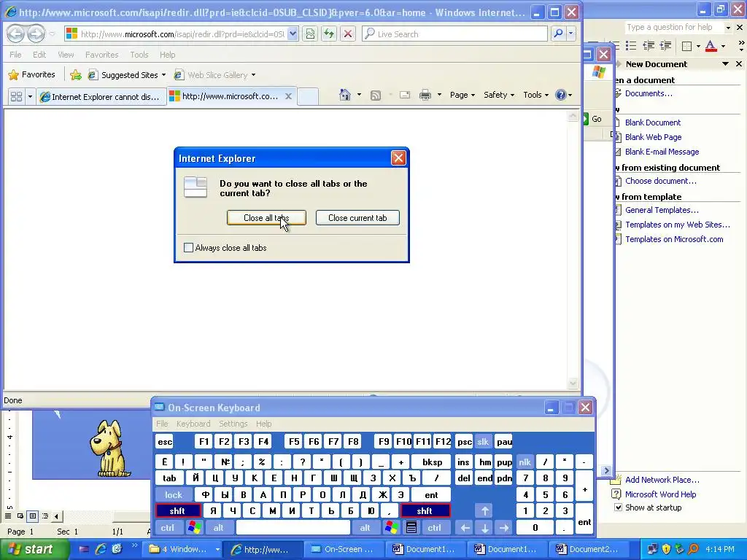The width and height of the screenshot is (747, 560).
Task: Toggle the slk scroll lock key
Action: pyautogui.click(x=483, y=442)
